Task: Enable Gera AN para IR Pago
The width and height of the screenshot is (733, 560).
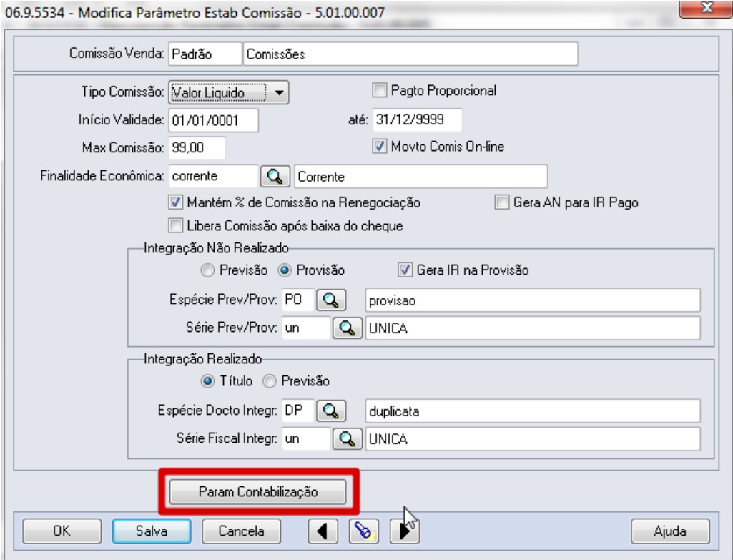Action: pyautogui.click(x=501, y=202)
